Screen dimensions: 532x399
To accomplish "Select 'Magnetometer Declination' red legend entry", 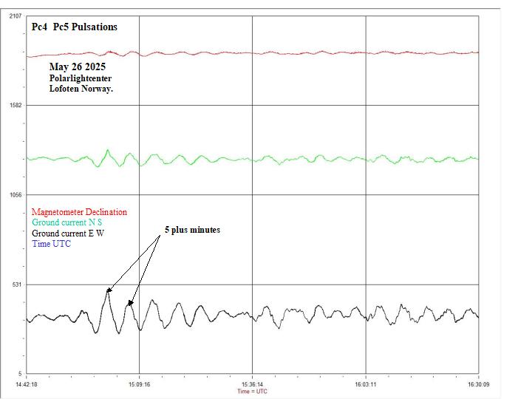I will [79, 212].
